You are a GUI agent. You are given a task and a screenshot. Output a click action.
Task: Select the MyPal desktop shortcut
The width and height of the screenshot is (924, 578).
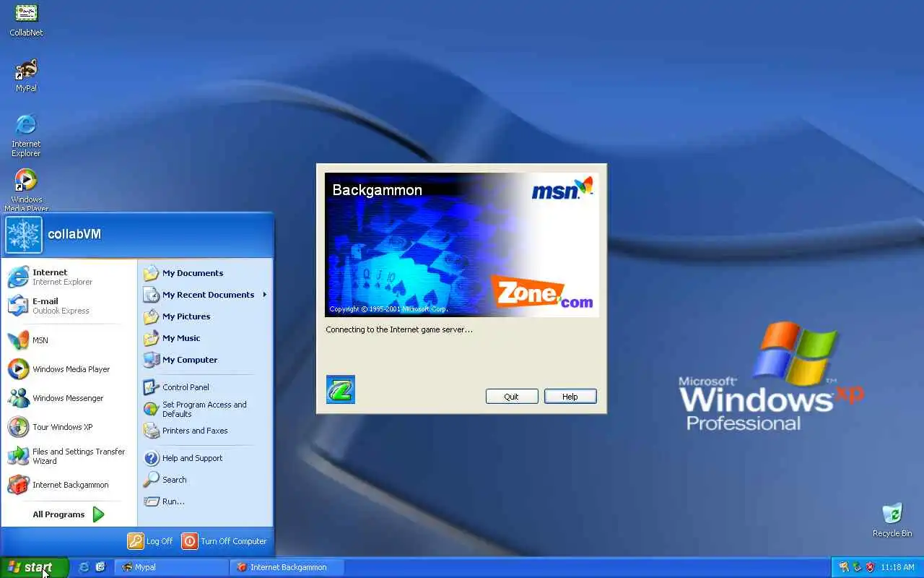(26, 76)
